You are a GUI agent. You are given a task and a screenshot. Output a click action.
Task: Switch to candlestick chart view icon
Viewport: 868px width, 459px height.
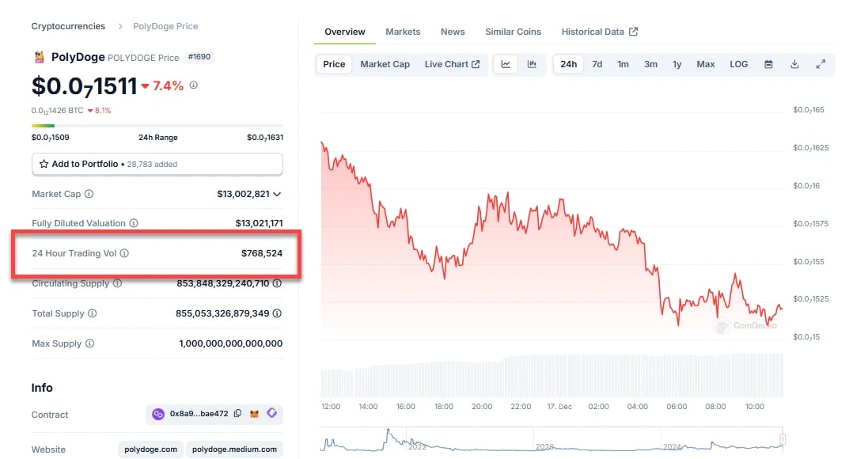(532, 64)
